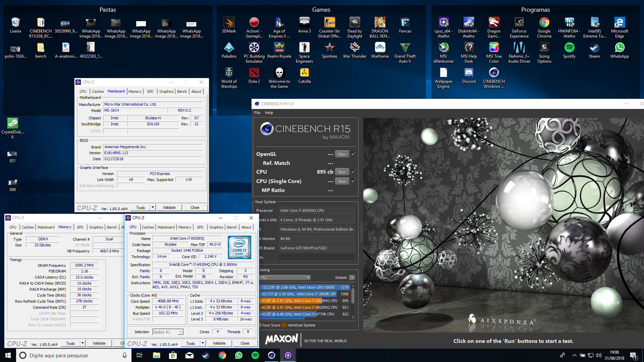This screenshot has width=644, height=362.
Task: Open MSI Afterburner shortcut
Action: click(x=443, y=53)
